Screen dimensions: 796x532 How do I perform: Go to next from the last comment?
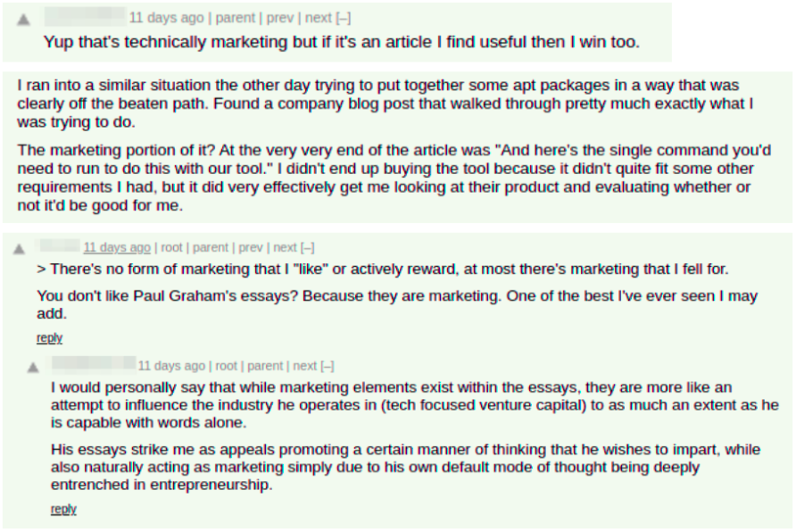304,366
